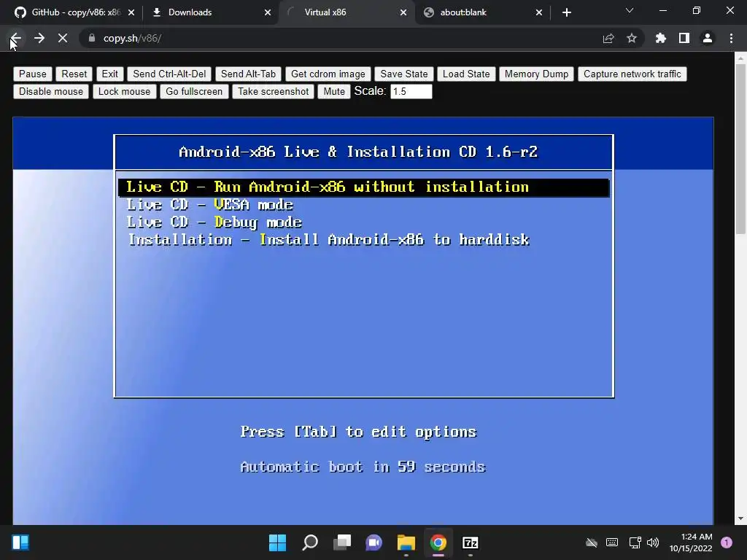Open clock showing 1:24 AM
Screen dimensions: 747x560
[x=691, y=542]
